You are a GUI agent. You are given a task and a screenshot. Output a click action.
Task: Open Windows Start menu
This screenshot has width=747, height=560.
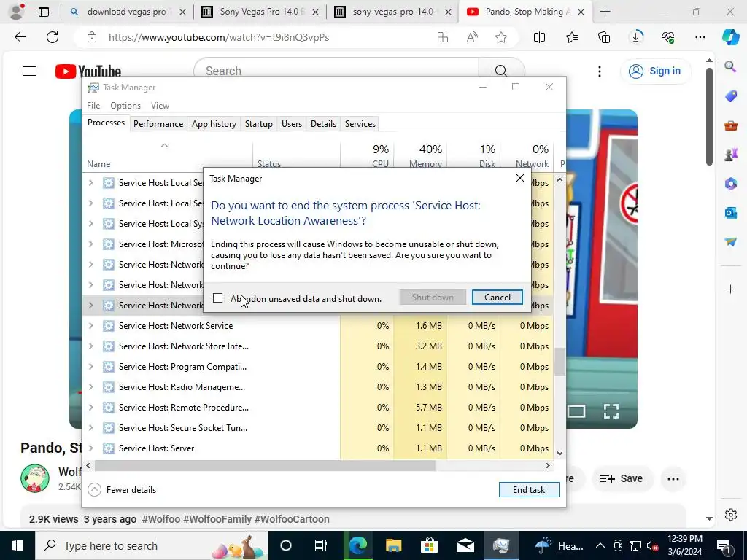18,545
